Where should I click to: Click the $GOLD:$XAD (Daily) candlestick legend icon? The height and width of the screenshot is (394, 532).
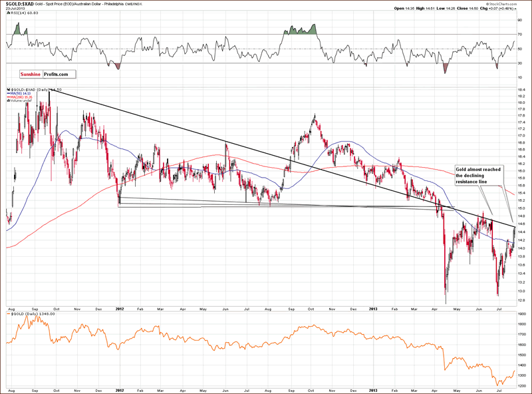7,89
